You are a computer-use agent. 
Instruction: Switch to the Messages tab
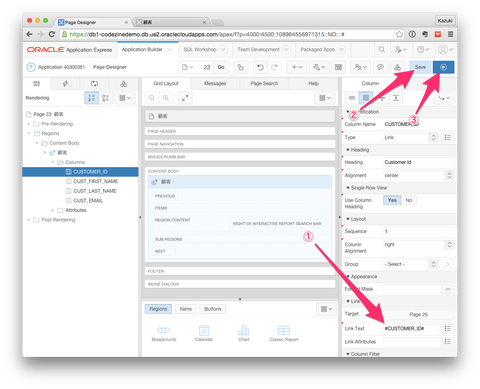coord(215,83)
